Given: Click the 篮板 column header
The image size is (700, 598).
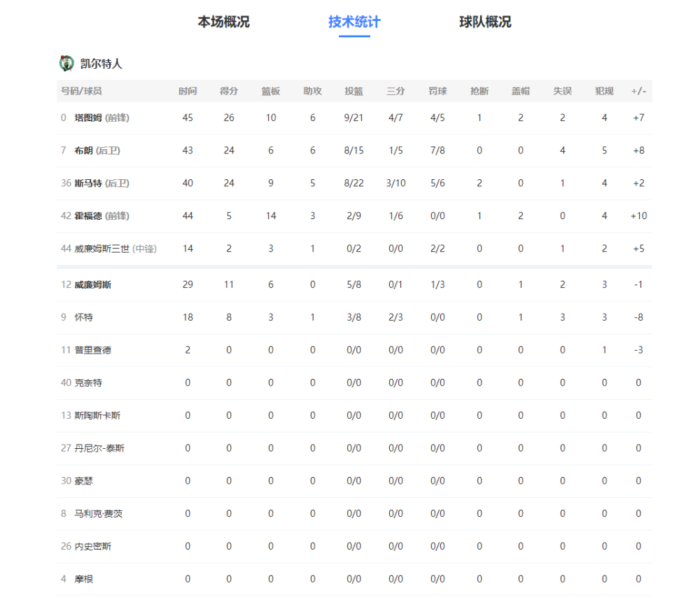Looking at the screenshot, I should tap(270, 91).
